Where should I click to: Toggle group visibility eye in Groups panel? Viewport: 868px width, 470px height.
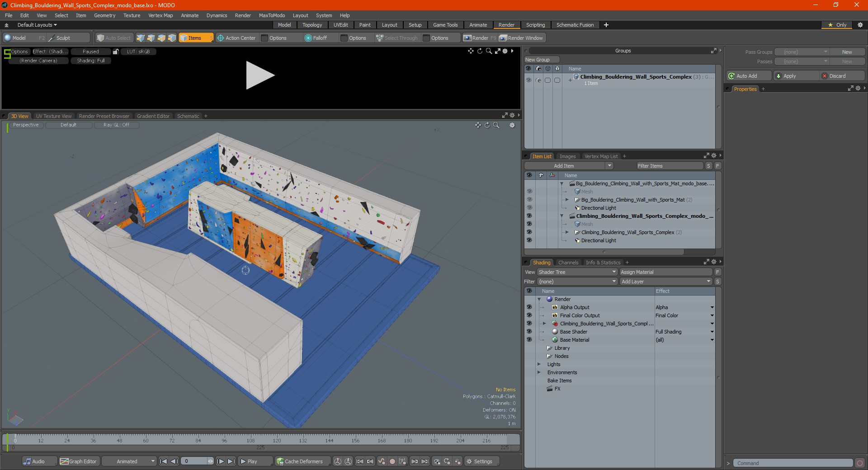[x=528, y=80]
